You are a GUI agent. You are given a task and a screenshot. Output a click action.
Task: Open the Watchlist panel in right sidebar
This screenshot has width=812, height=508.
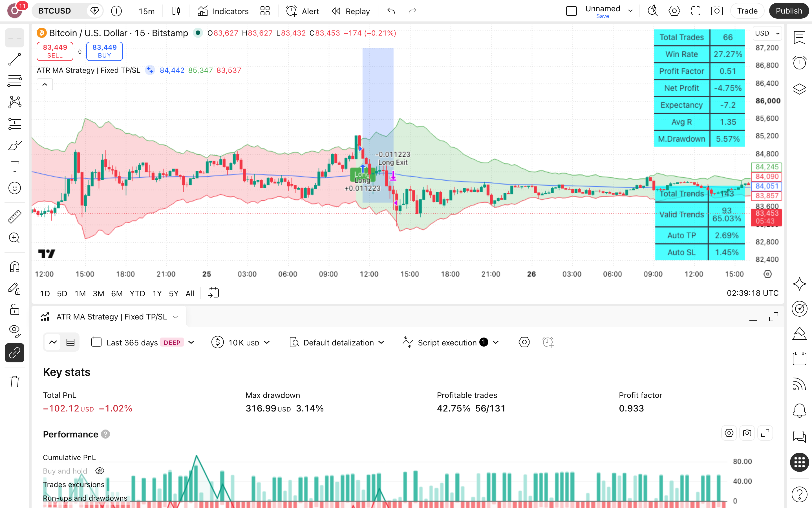[799, 37]
